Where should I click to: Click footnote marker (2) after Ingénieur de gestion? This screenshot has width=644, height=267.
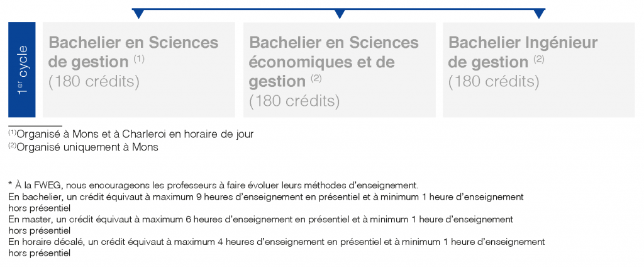pos(538,59)
